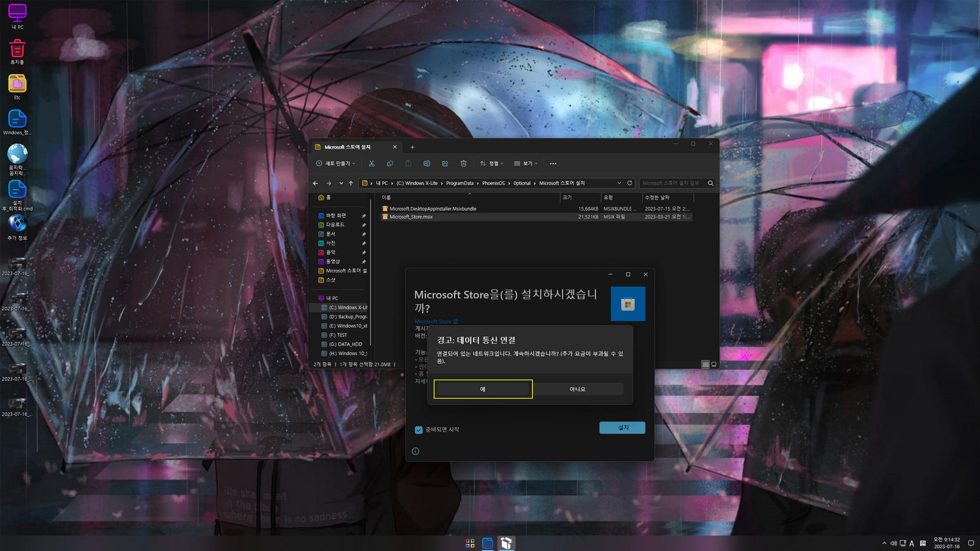Open the three-dots See more menu
This screenshot has height=551, width=980.
[553, 164]
